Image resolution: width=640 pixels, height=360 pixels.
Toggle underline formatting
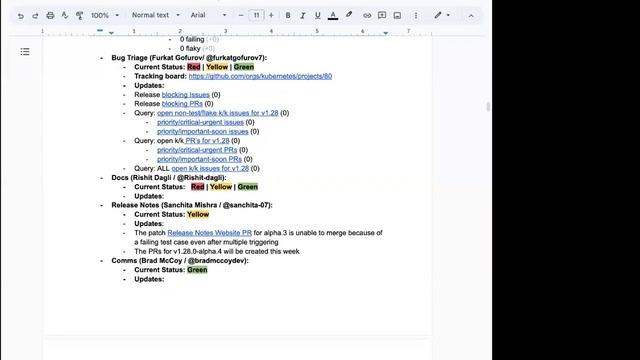[x=318, y=16]
